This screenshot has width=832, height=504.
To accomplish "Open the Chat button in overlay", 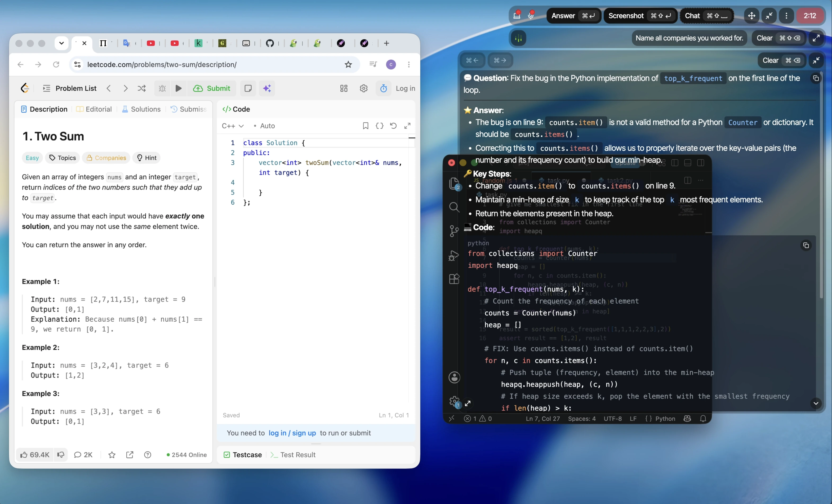I will tap(706, 16).
